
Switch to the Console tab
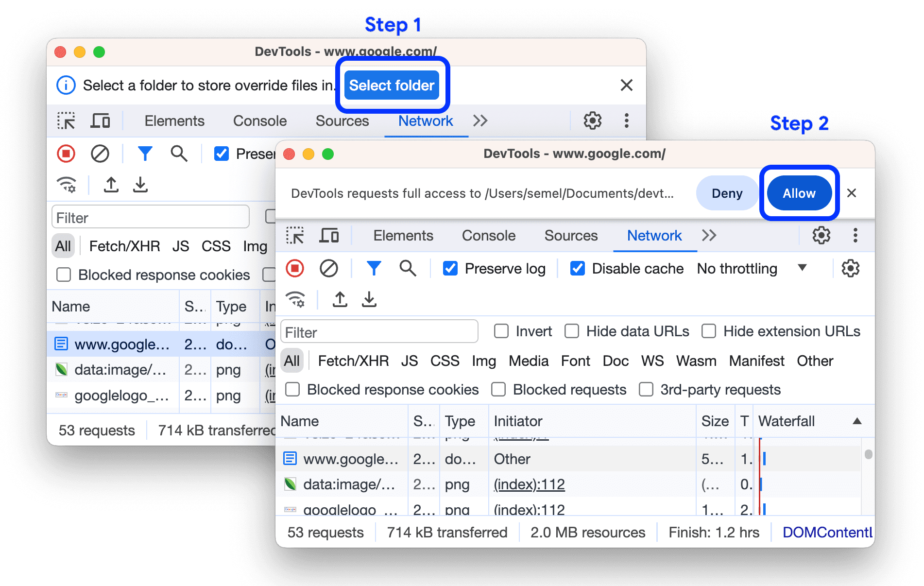[488, 236]
